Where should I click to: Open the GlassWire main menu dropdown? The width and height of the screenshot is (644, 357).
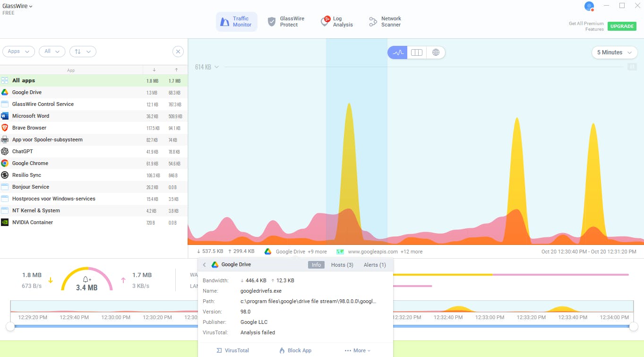[17, 7]
